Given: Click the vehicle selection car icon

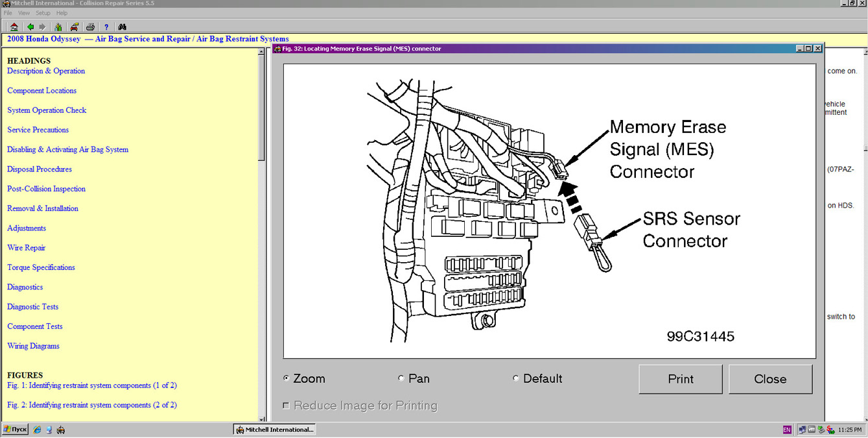Looking at the screenshot, I should (75, 27).
